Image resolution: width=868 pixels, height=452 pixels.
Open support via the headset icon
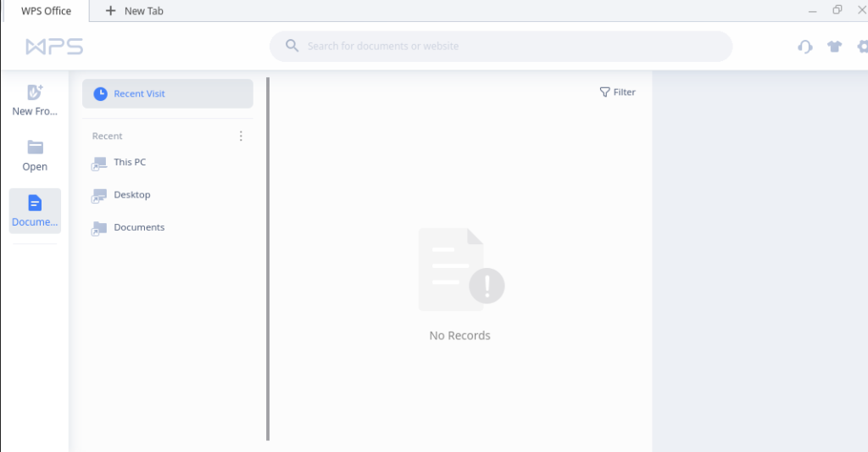click(x=805, y=47)
